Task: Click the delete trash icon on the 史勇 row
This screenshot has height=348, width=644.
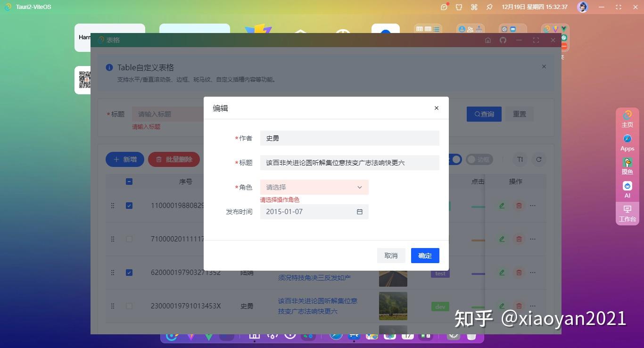Action: click(519, 306)
